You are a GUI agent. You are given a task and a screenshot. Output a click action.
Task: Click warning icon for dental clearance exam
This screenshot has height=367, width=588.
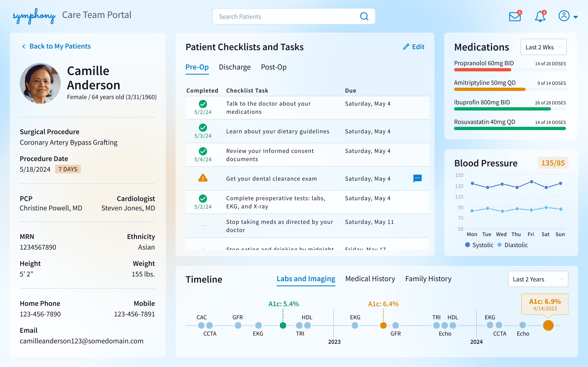203,178
